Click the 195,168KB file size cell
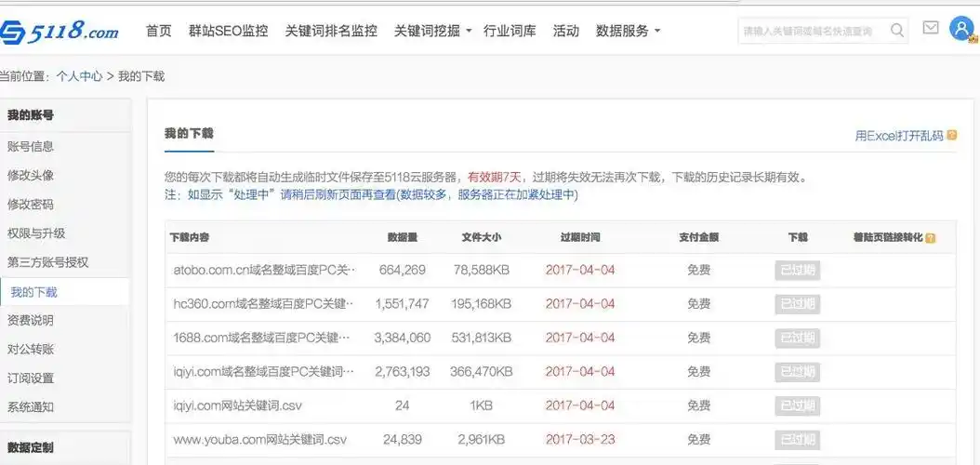This screenshot has height=465, width=980. click(482, 304)
